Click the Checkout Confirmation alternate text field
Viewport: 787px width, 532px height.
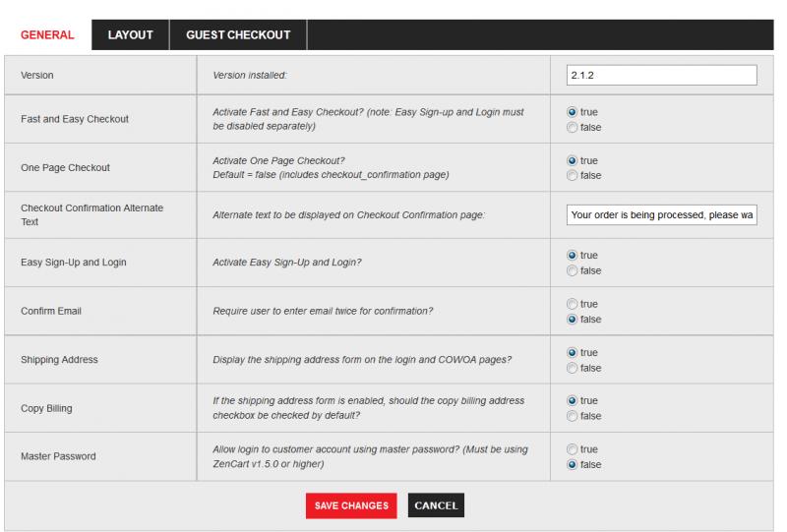pos(661,214)
